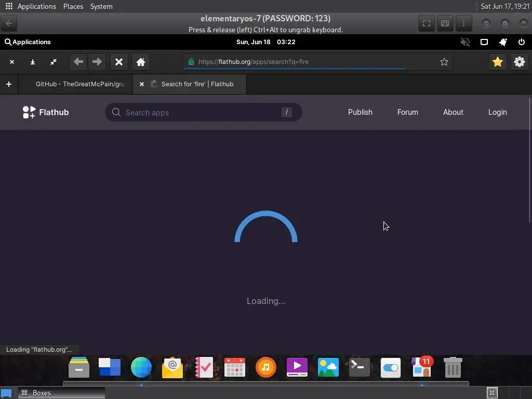Image resolution: width=532 pixels, height=399 pixels.
Task: Open Files from the dock
Action: pos(79,367)
